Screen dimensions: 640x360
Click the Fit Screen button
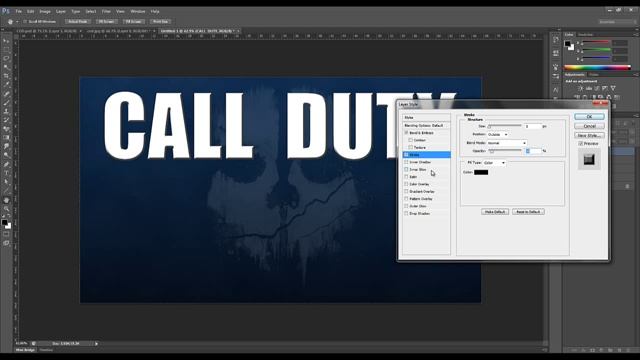pos(106,22)
